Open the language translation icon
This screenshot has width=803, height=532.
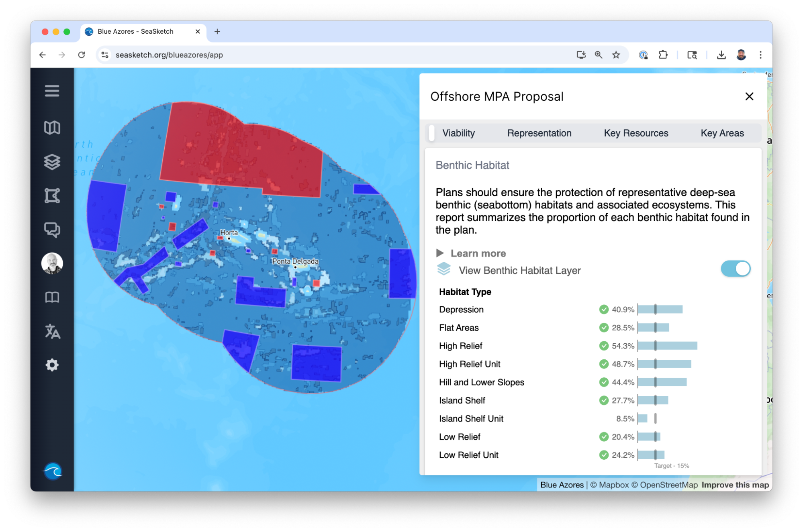tap(52, 331)
